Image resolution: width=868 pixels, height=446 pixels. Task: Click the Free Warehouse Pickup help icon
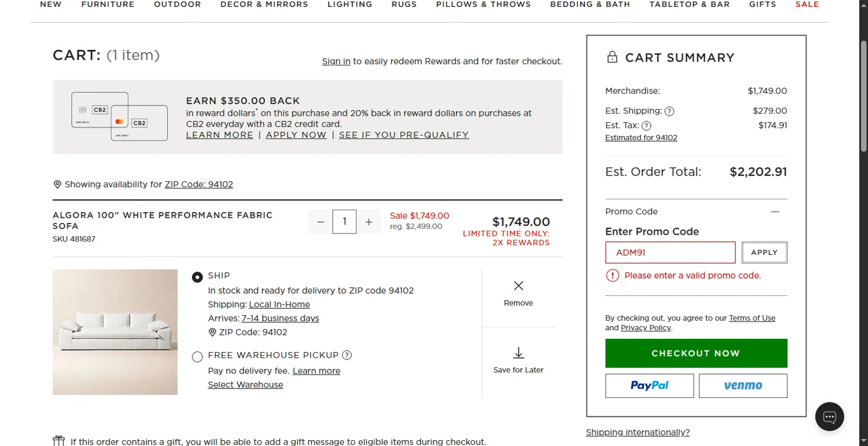click(x=347, y=355)
